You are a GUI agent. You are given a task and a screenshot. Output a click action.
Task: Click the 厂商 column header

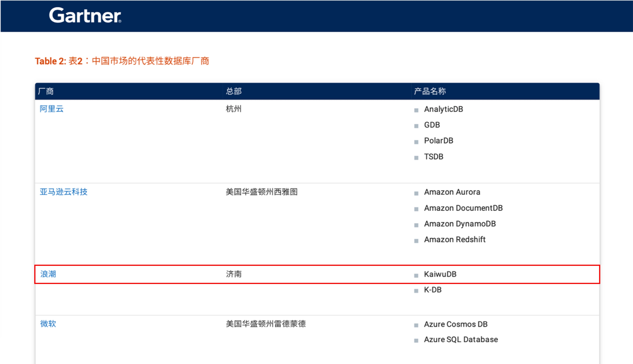click(46, 91)
